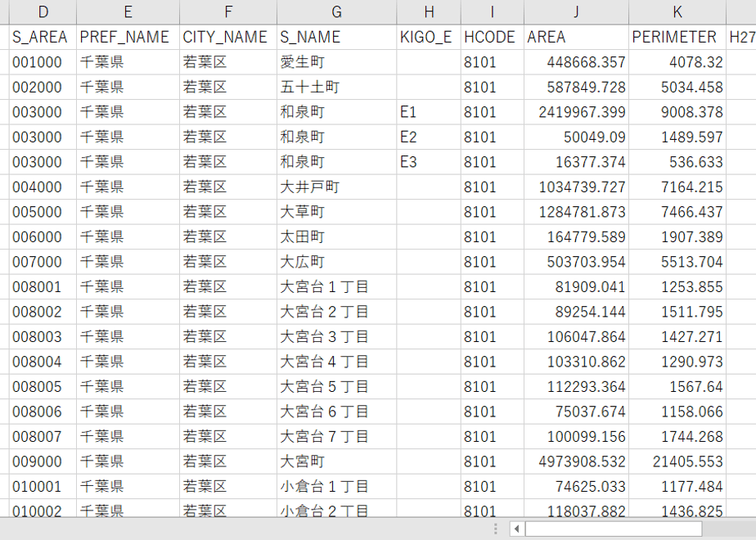This screenshot has width=756, height=540.
Task: Select area value 448668.357
Action: (x=576, y=62)
